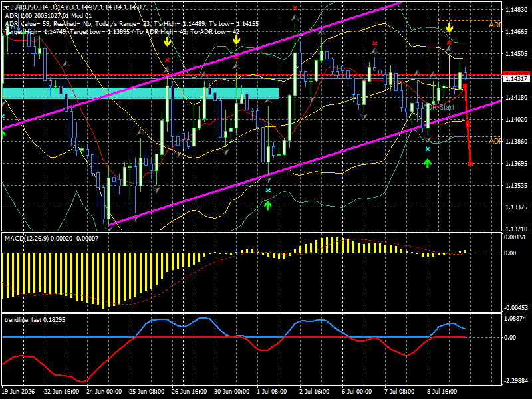Click the 0.00151 value on the MACD scale
This screenshot has height=399, width=532.
515,237
